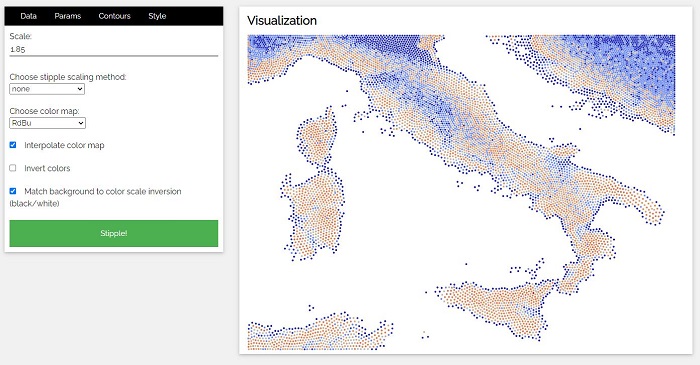Viewport: 700px width, 365px height.
Task: Enable the Invert colors checkbox
Action: [x=13, y=168]
